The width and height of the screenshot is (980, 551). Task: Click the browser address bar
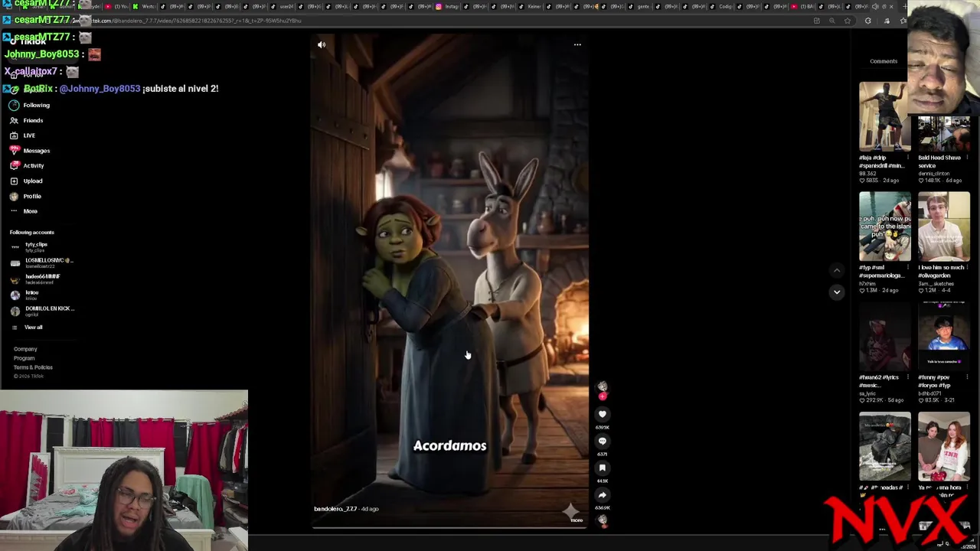coord(444,21)
